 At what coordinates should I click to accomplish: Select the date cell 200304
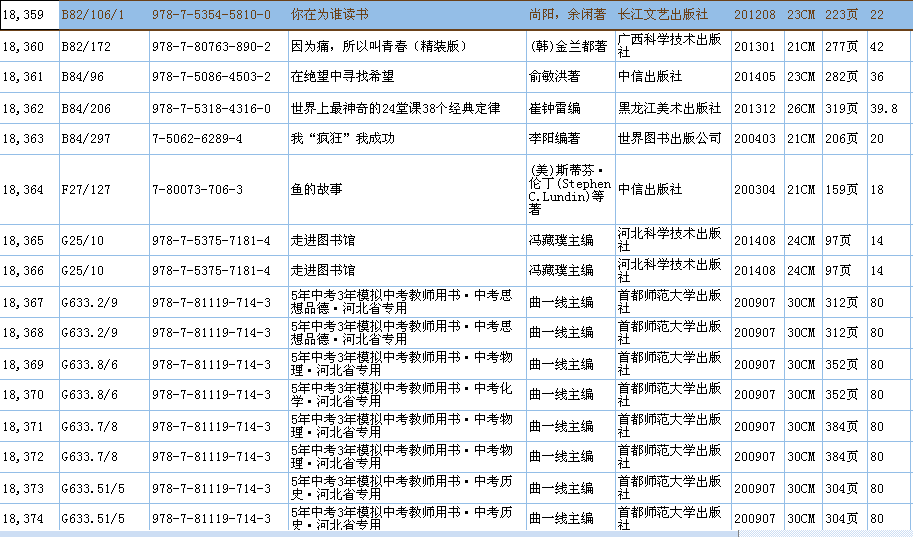pyautogui.click(x=758, y=189)
